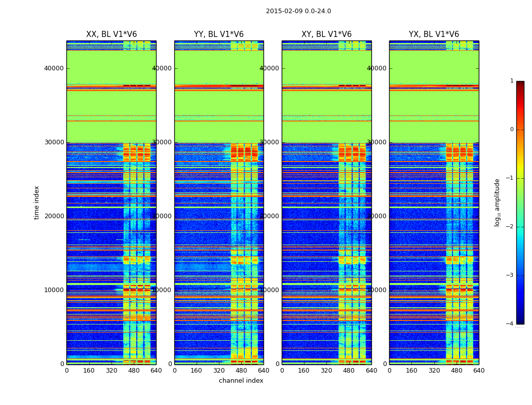The height and width of the screenshot is (405, 532).
Task: Click the log10 amplitude colorbar label
Action: 497,202
